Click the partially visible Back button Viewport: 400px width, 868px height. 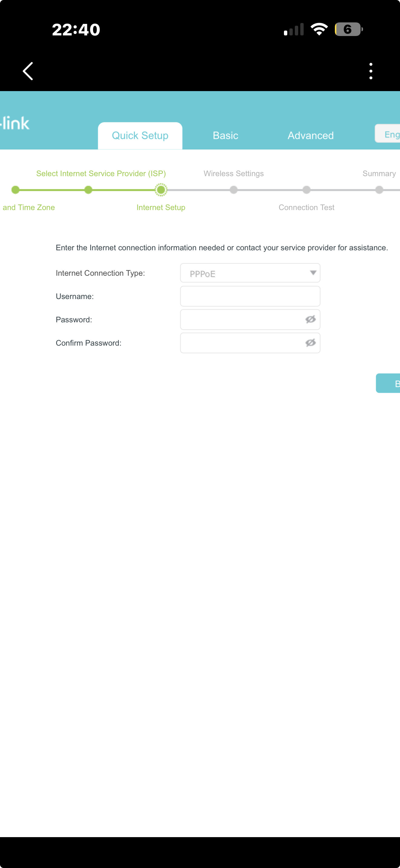click(x=388, y=383)
